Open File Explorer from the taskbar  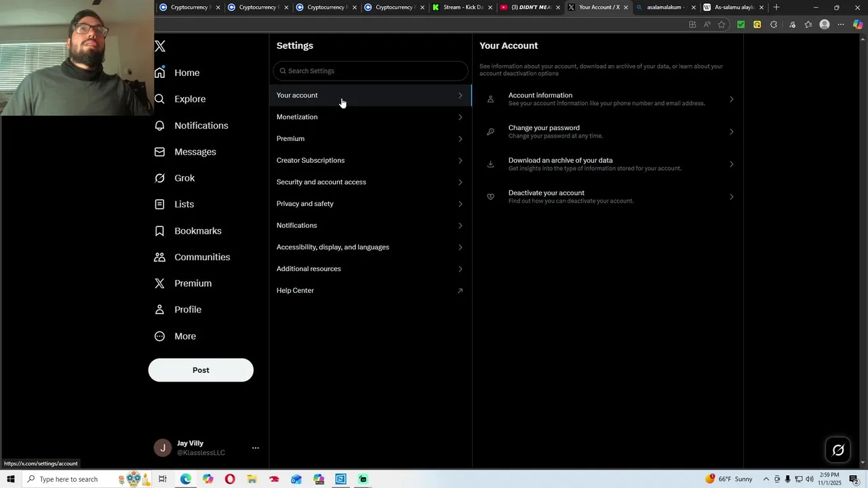(252, 479)
